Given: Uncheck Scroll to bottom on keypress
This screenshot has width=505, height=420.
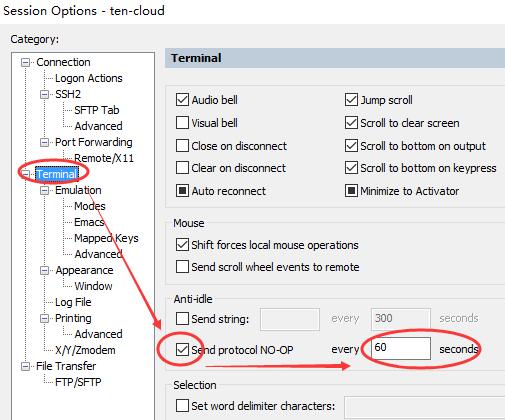Looking at the screenshot, I should click(x=351, y=168).
